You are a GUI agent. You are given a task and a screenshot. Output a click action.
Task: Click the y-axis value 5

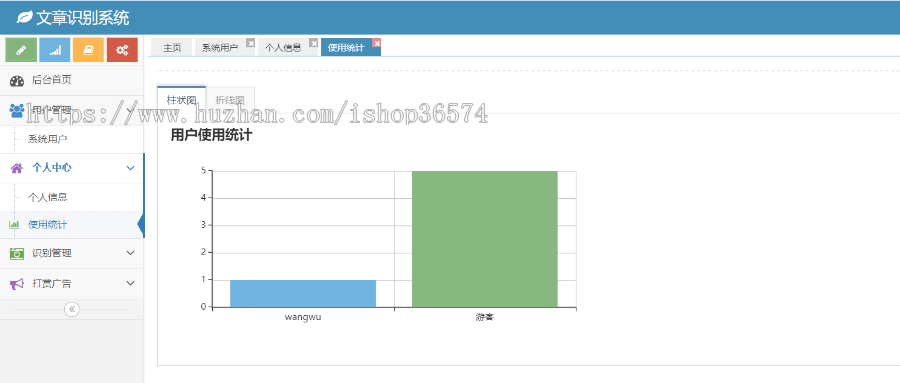(x=203, y=170)
